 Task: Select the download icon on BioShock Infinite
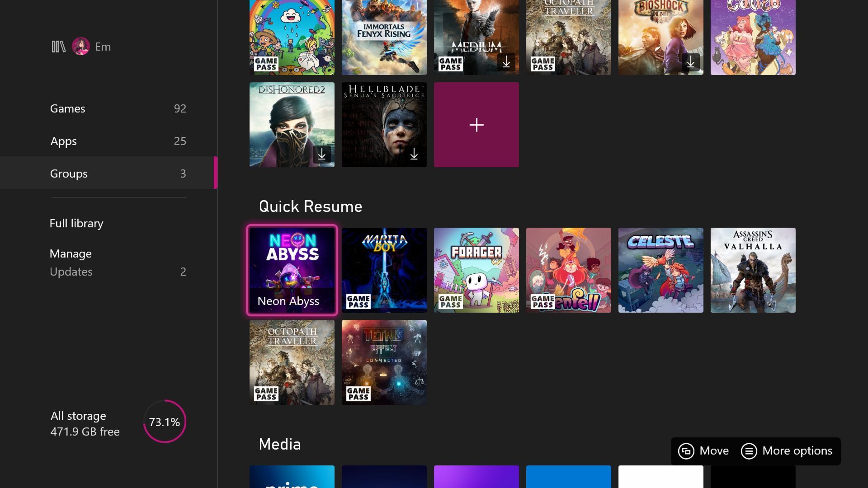coord(690,61)
